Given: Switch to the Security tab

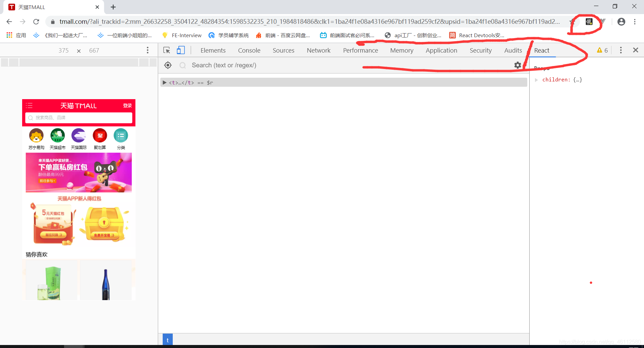Looking at the screenshot, I should click(x=481, y=50).
